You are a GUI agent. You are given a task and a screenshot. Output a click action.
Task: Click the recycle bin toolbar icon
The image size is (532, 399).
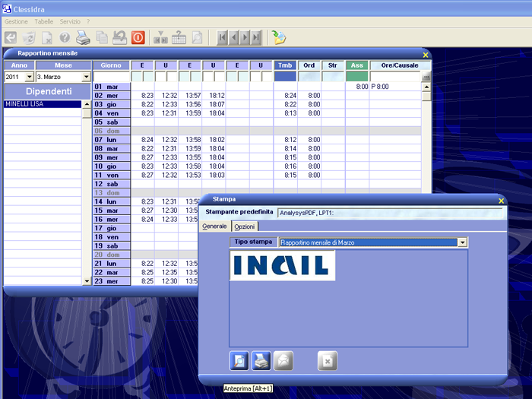pyautogui.click(x=29, y=37)
